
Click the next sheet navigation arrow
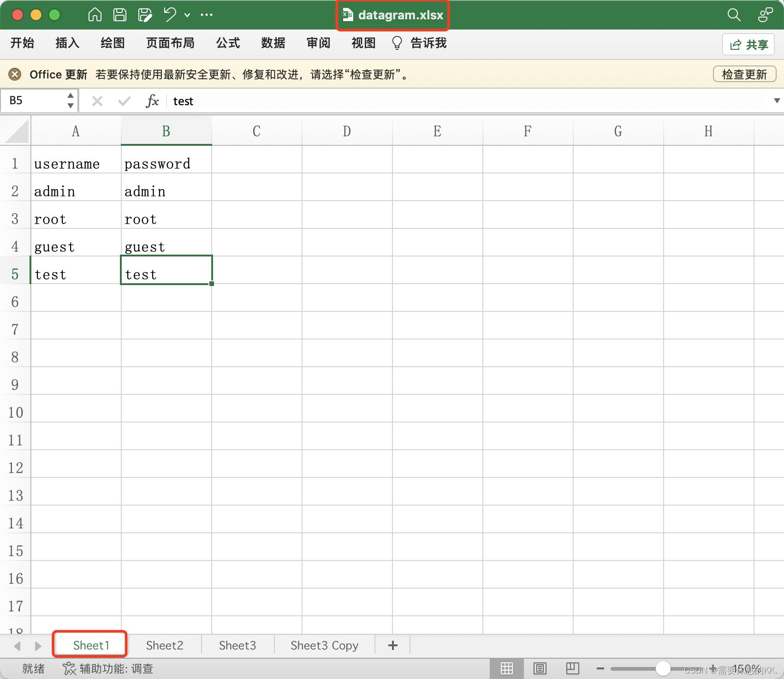coord(38,646)
